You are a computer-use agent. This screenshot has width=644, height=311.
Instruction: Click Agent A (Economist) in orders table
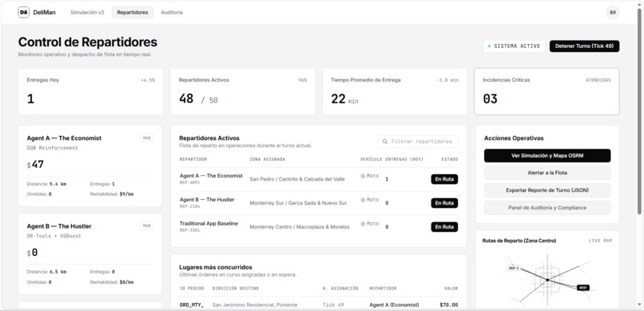pyautogui.click(x=394, y=305)
